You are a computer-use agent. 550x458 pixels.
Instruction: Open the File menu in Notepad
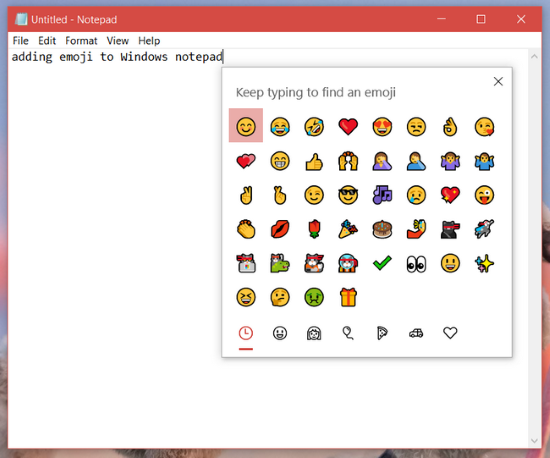[21, 41]
